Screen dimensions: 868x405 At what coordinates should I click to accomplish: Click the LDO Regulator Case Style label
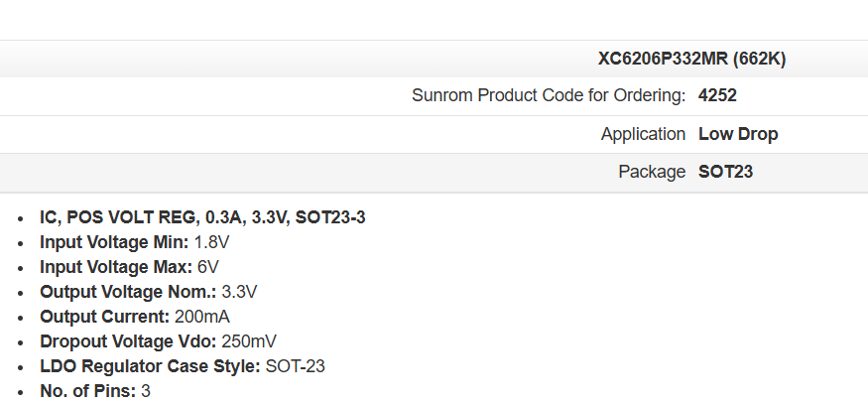(x=150, y=366)
